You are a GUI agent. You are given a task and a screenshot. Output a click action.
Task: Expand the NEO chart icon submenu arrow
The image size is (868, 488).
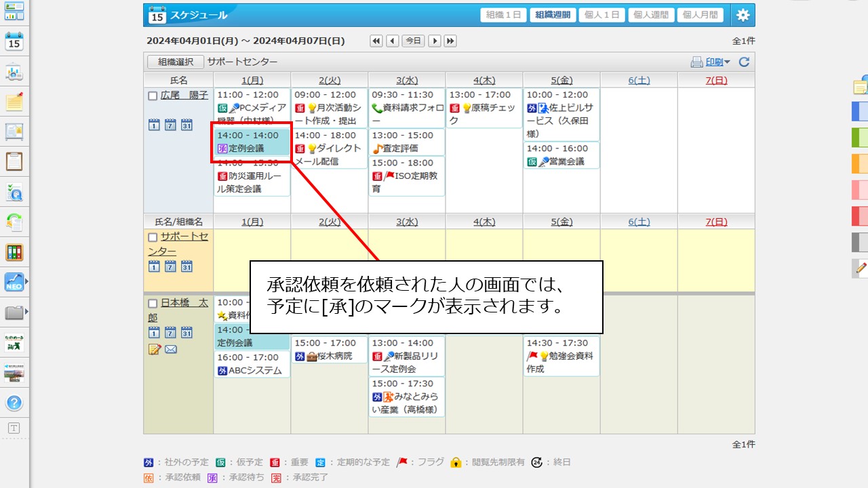[26, 281]
